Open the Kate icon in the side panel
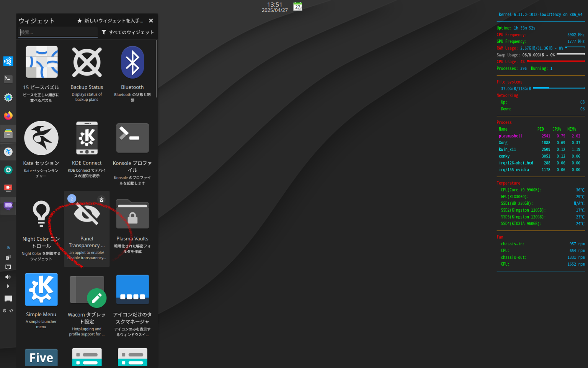 tap(8, 152)
